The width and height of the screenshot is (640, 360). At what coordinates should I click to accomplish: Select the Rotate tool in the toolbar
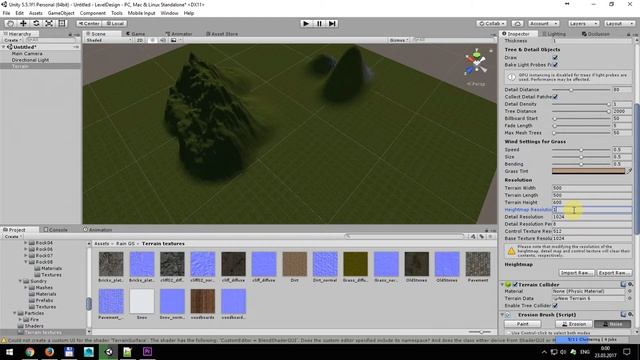pos(36,23)
